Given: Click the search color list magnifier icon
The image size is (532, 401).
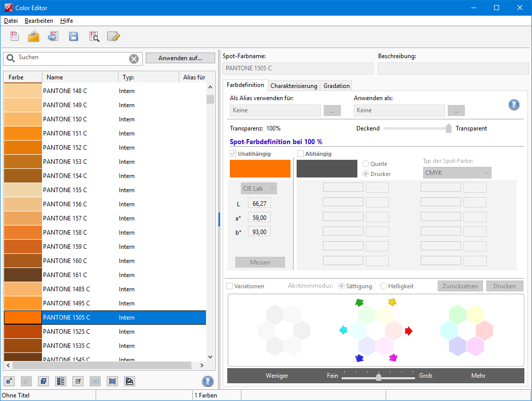Looking at the screenshot, I should 94,36.
